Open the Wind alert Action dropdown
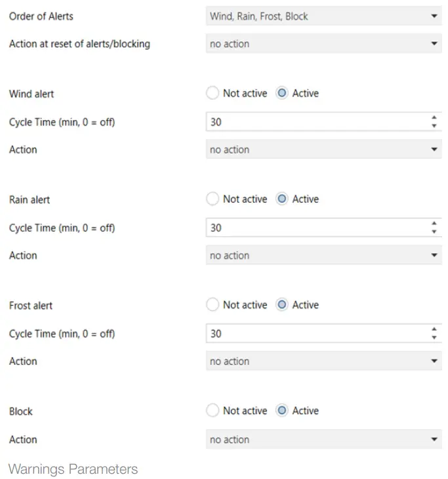This screenshot has width=448, height=479. (323, 150)
